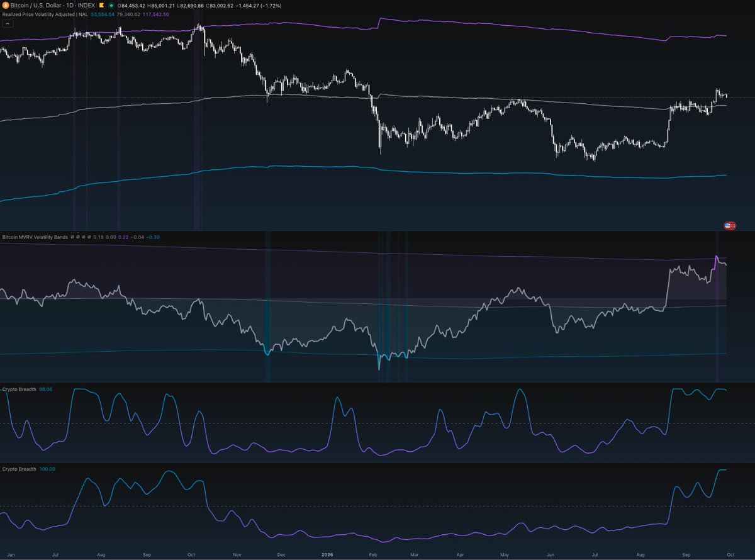Select the Crypto Breadth 98.06 indicator label
The width and height of the screenshot is (755, 560).
pyautogui.click(x=28, y=389)
